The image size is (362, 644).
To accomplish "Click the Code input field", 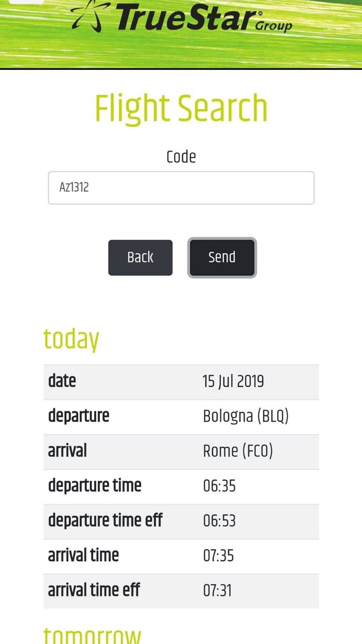I will 181,187.
